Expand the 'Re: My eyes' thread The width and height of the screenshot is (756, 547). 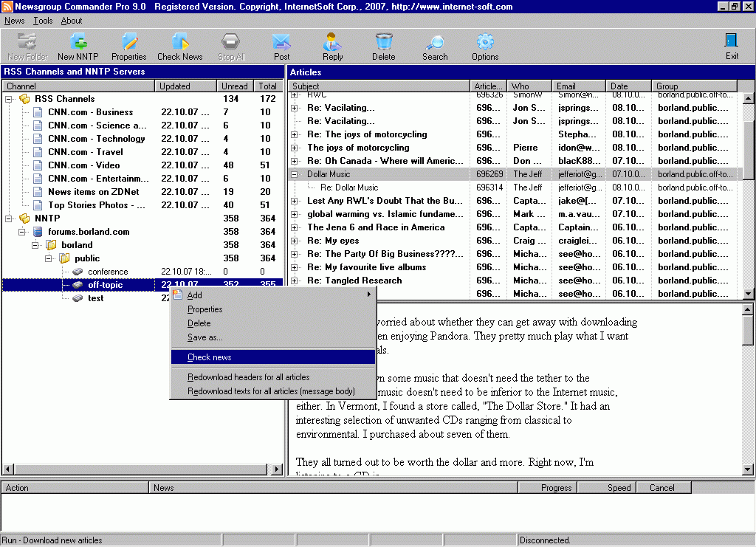point(295,241)
